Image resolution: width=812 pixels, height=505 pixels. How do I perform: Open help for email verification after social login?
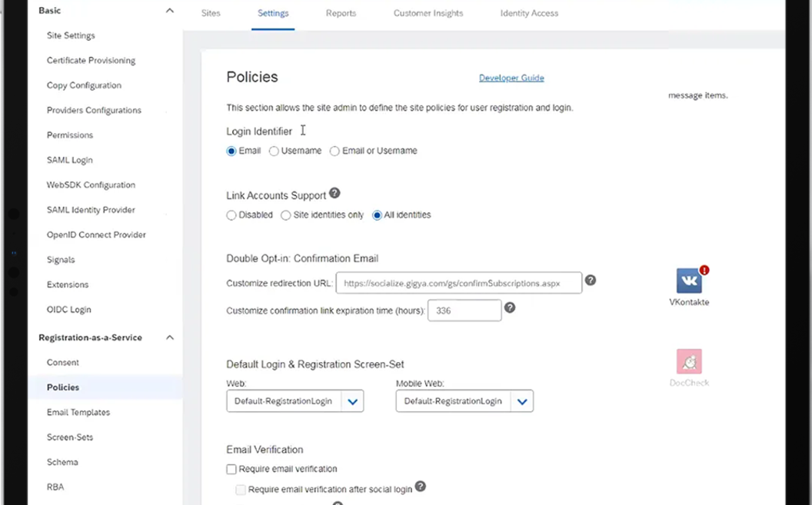pyautogui.click(x=421, y=487)
